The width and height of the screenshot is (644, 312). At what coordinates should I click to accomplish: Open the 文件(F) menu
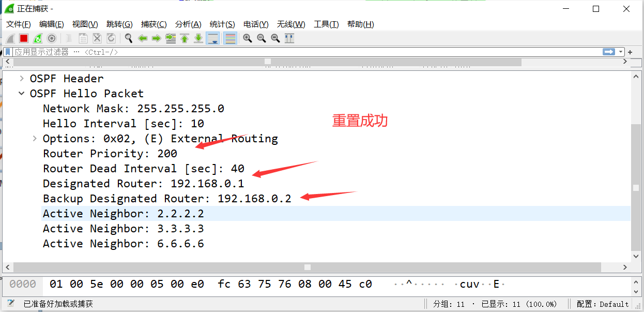click(19, 24)
